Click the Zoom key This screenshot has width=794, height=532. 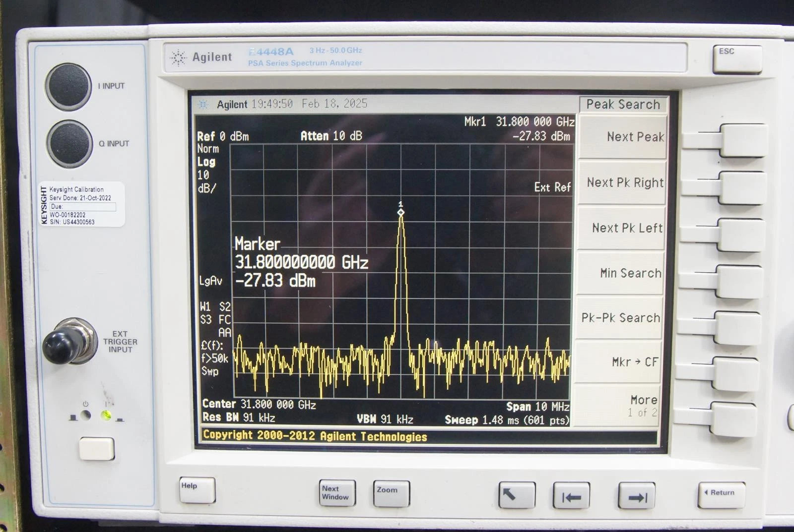tap(391, 494)
